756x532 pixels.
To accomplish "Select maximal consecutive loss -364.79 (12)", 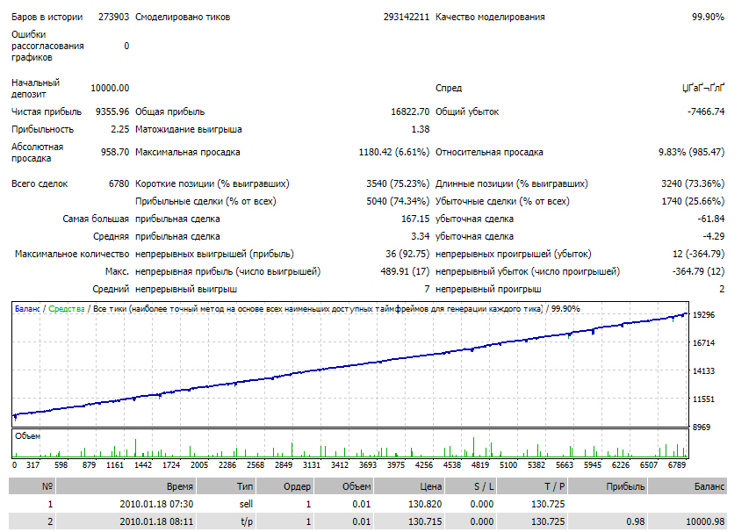I will (x=699, y=272).
